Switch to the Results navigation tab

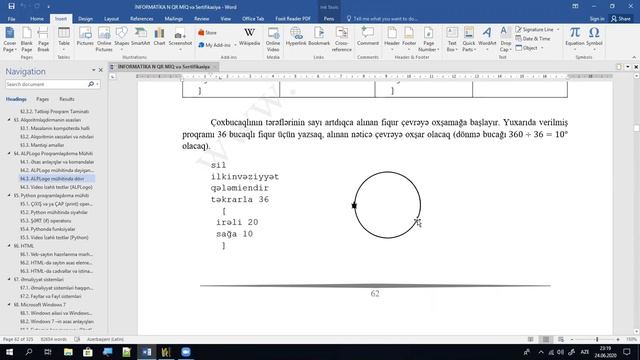point(67,99)
